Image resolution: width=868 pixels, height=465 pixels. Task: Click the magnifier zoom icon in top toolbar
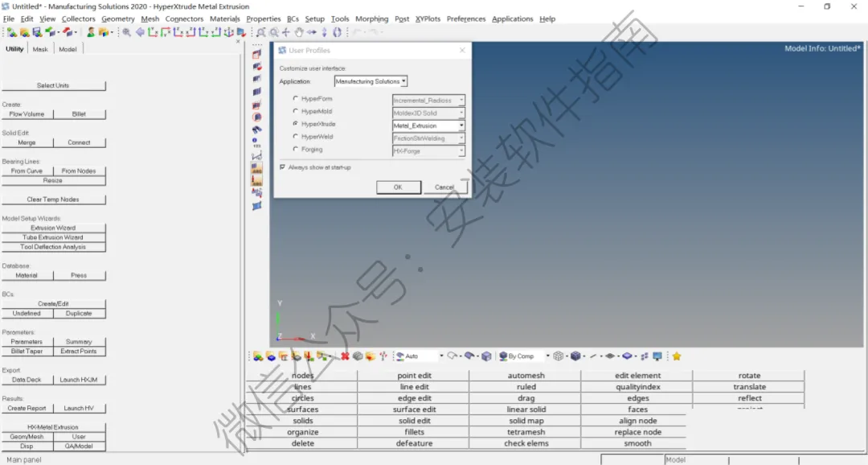pos(127,32)
